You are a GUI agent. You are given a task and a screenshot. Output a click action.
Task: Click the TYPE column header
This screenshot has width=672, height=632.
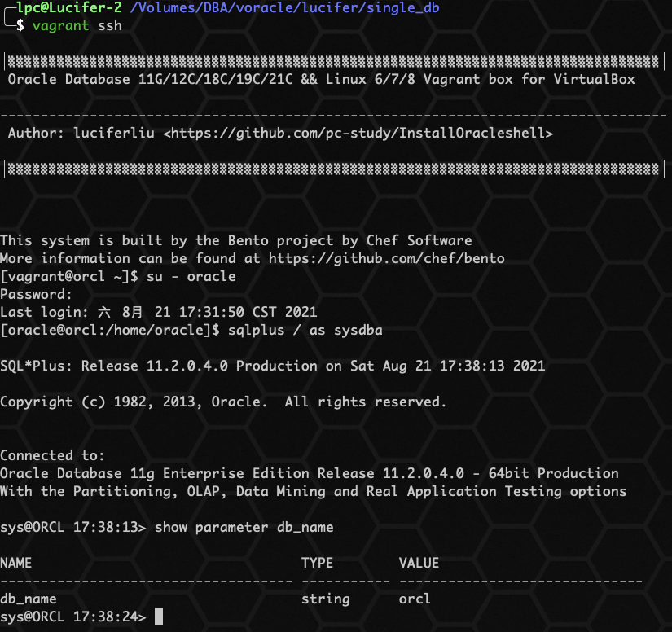click(317, 563)
